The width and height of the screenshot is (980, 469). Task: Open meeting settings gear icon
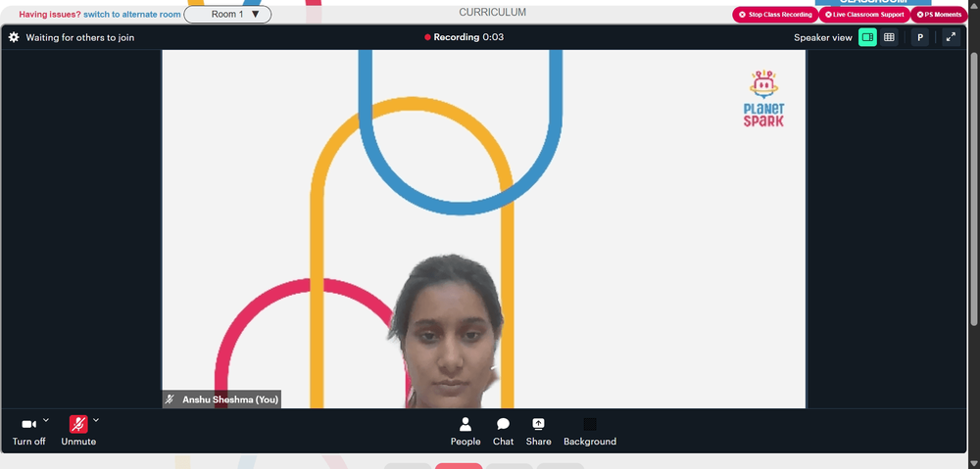coord(14,37)
